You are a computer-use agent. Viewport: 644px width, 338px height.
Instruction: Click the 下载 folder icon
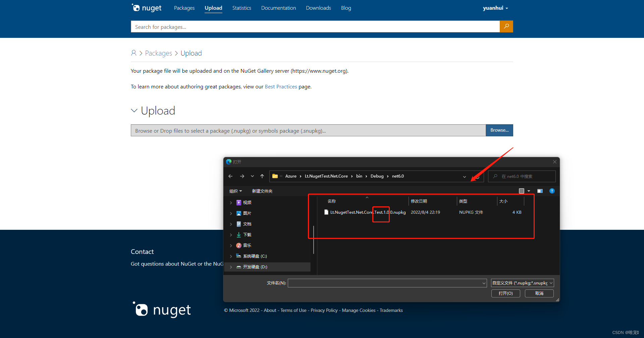pyautogui.click(x=239, y=234)
